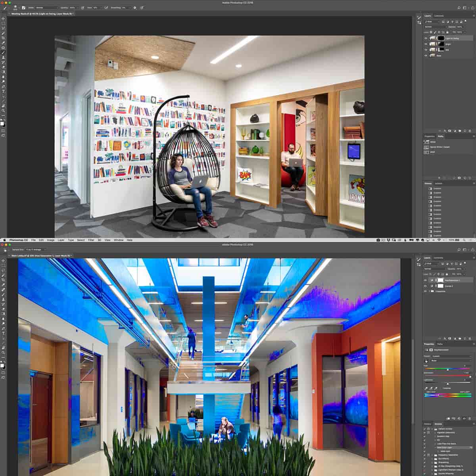Open the Filter menu

[x=91, y=240]
